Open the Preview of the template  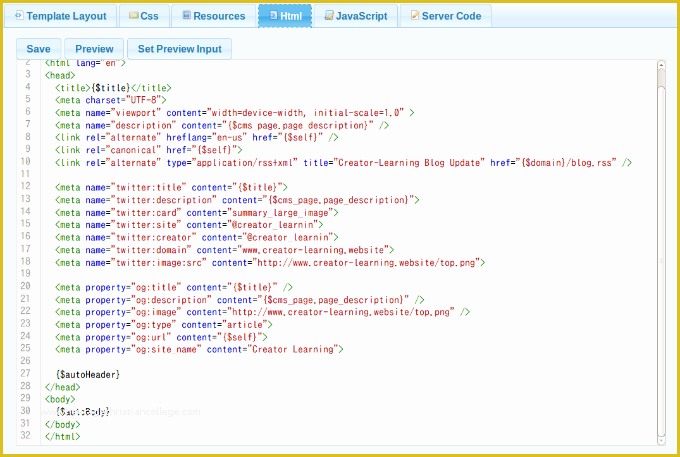(x=94, y=49)
